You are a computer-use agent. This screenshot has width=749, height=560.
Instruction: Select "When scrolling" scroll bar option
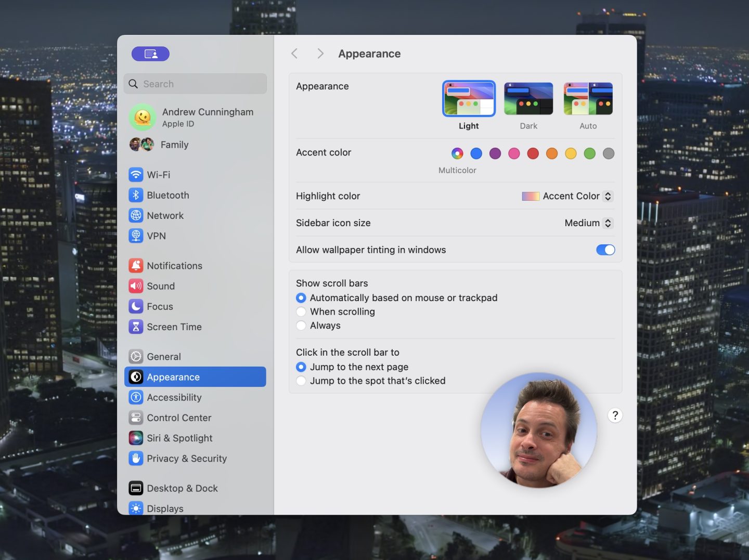tap(301, 311)
